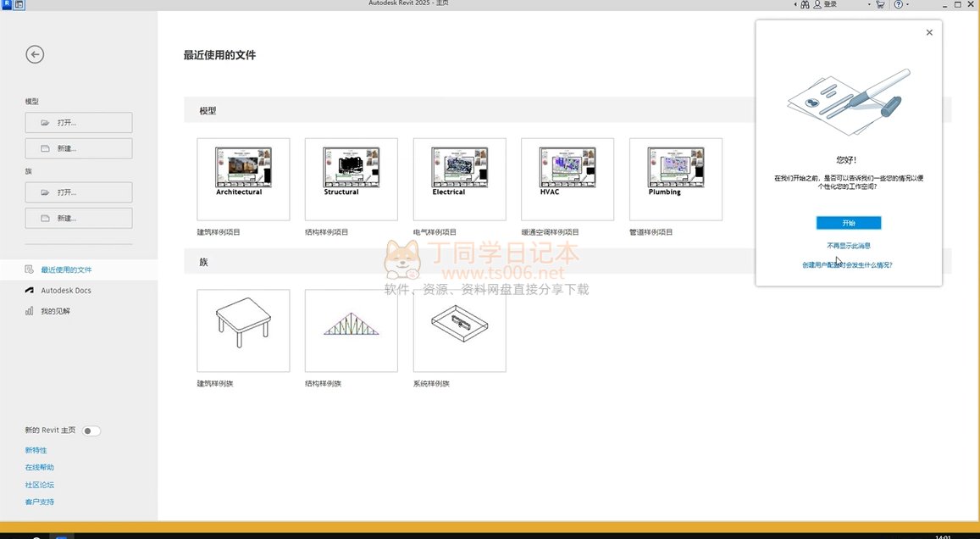The height and width of the screenshot is (539, 980).
Task: Click the 结构样例项目 label
Action: tap(326, 232)
